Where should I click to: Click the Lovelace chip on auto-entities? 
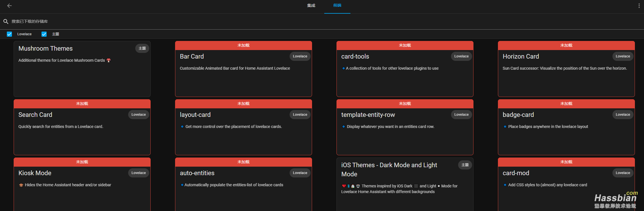(x=300, y=173)
